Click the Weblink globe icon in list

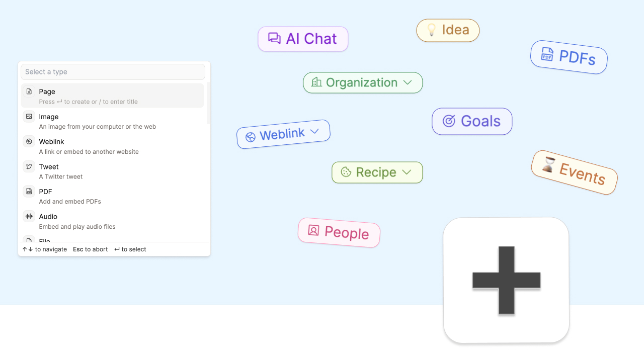pos(29,141)
